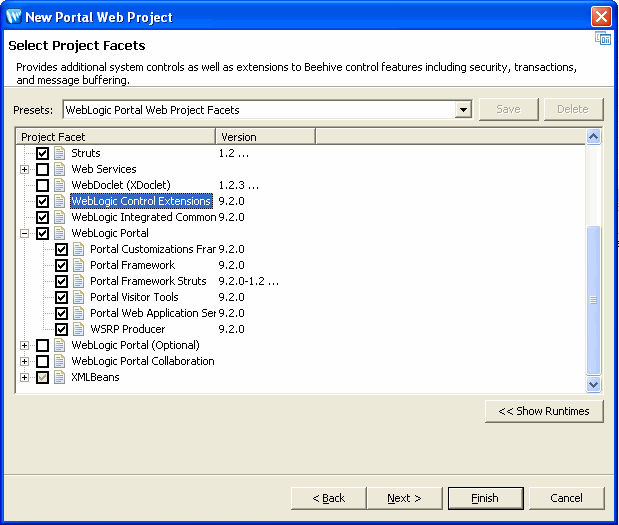Click the Delete preset button

pos(573,109)
